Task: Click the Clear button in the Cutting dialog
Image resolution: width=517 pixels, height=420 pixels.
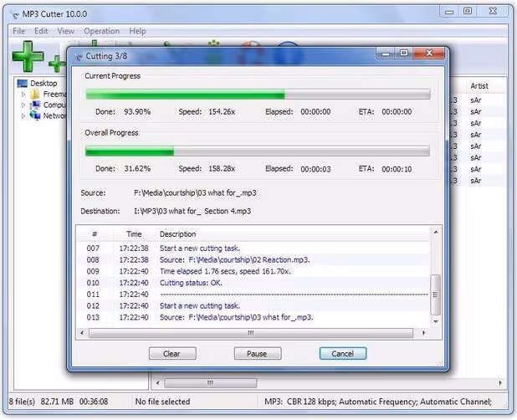Action: (172, 353)
